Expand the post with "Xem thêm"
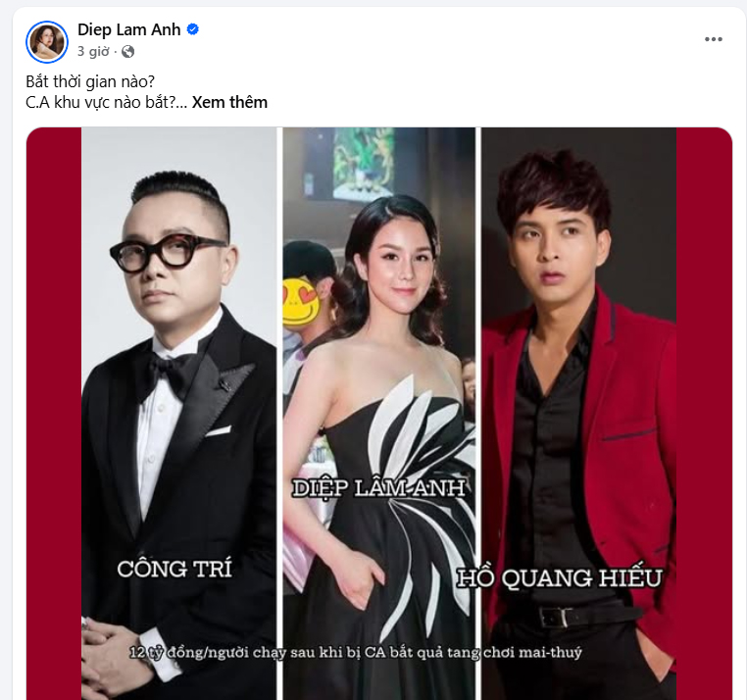 pos(229,102)
